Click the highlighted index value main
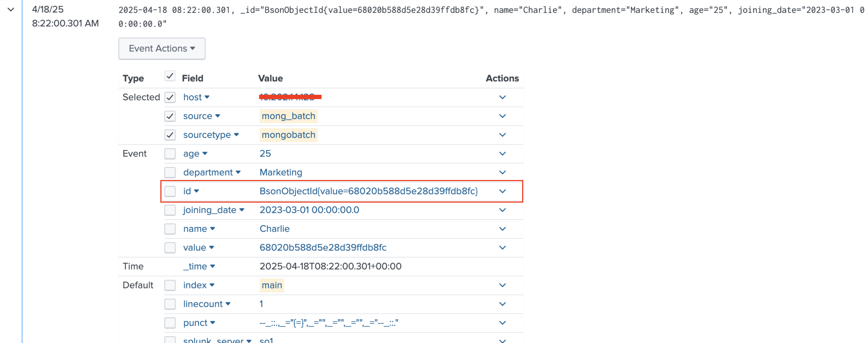This screenshot has height=343, width=868. coord(272,285)
